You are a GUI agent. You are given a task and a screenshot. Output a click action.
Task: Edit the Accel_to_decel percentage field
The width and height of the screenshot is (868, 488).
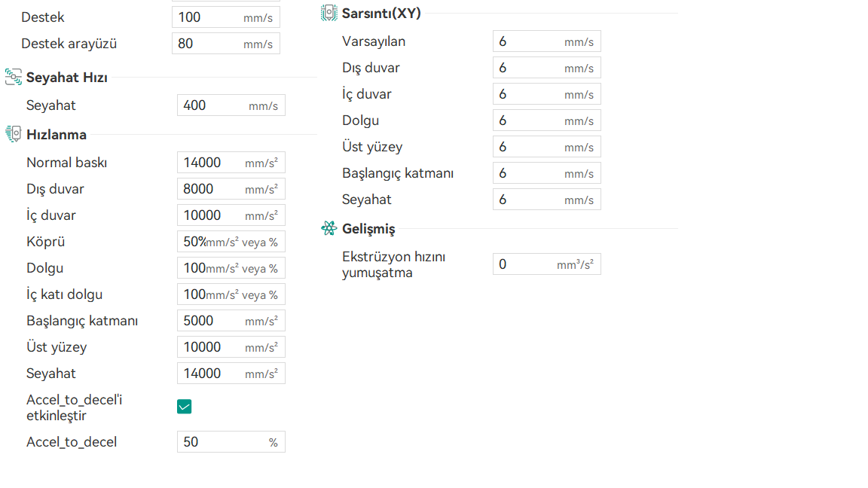(x=222, y=442)
